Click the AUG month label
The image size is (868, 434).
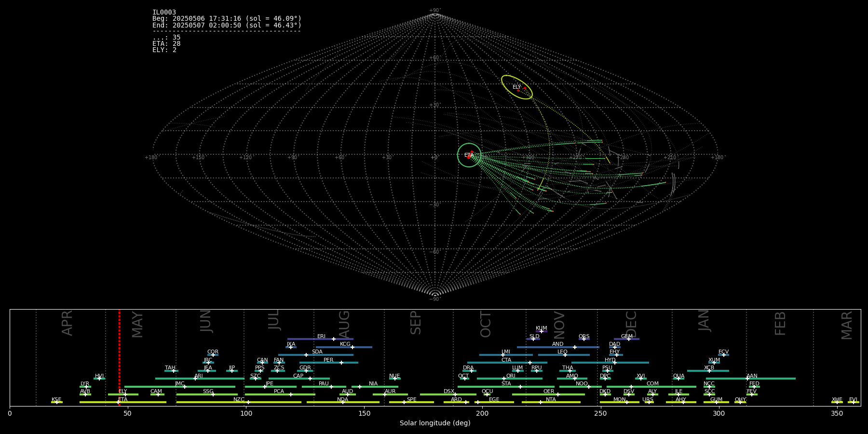pyautogui.click(x=344, y=325)
